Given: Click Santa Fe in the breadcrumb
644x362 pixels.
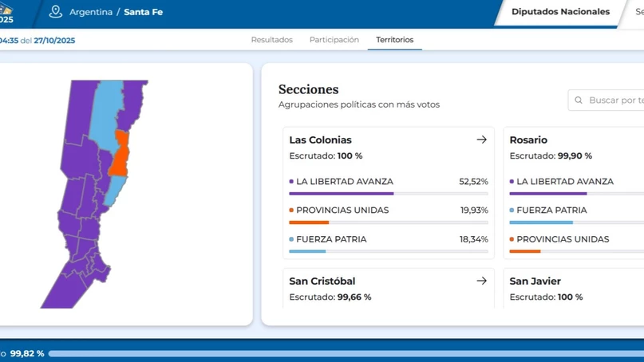Looking at the screenshot, I should click(143, 13).
